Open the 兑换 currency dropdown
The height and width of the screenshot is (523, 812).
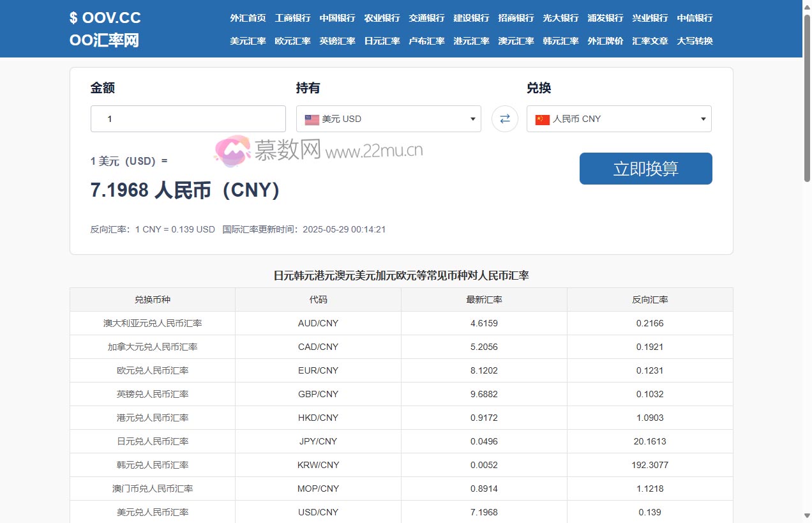click(619, 119)
